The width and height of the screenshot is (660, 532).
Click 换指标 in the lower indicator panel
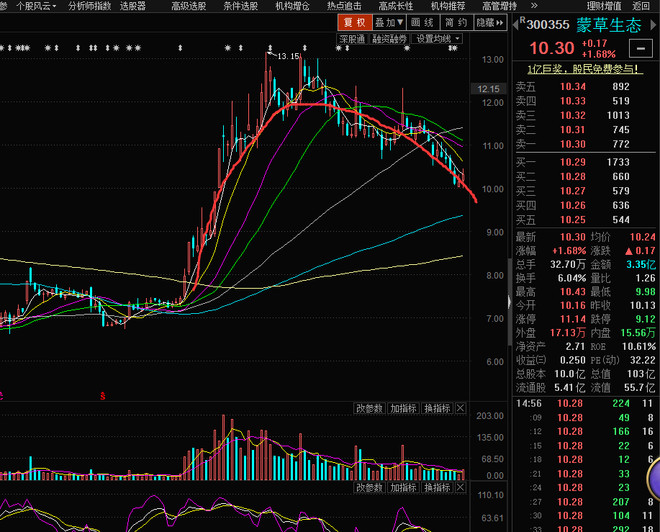tap(437, 487)
